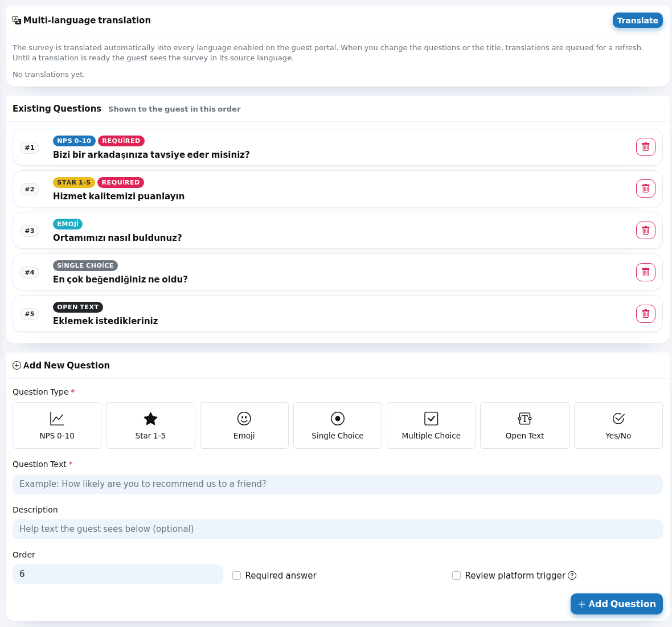
Task: Click the #1 order badge
Action: pos(30,147)
